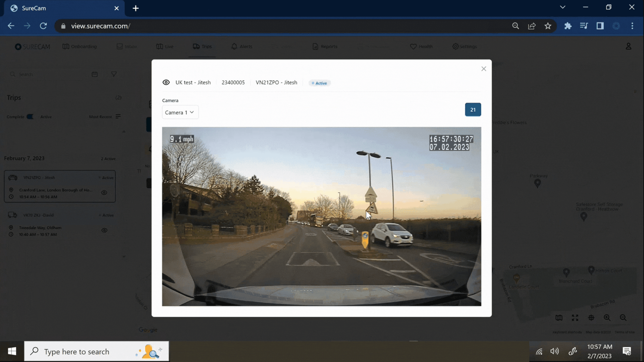This screenshot has width=644, height=362.
Task: Zoom in on the Google map
Action: point(607,317)
